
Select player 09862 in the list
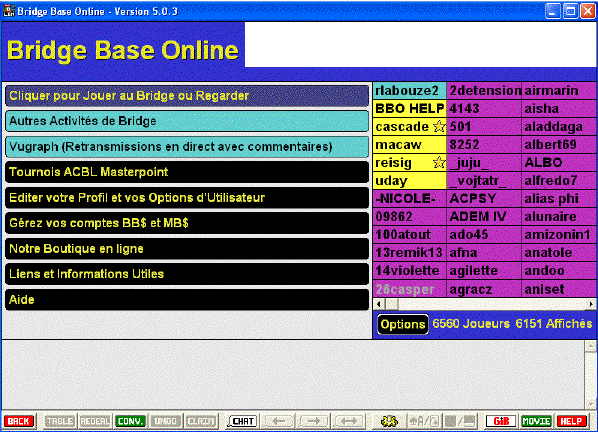click(x=410, y=217)
